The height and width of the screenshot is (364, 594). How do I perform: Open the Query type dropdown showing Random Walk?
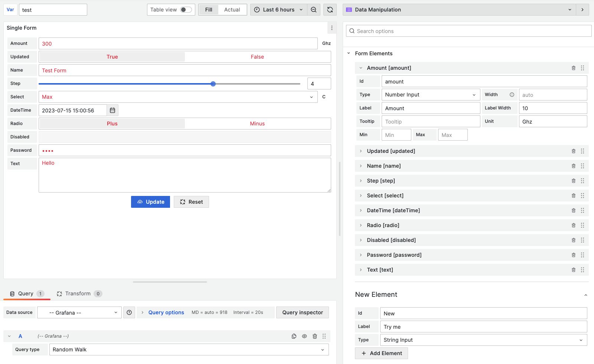[x=189, y=349]
